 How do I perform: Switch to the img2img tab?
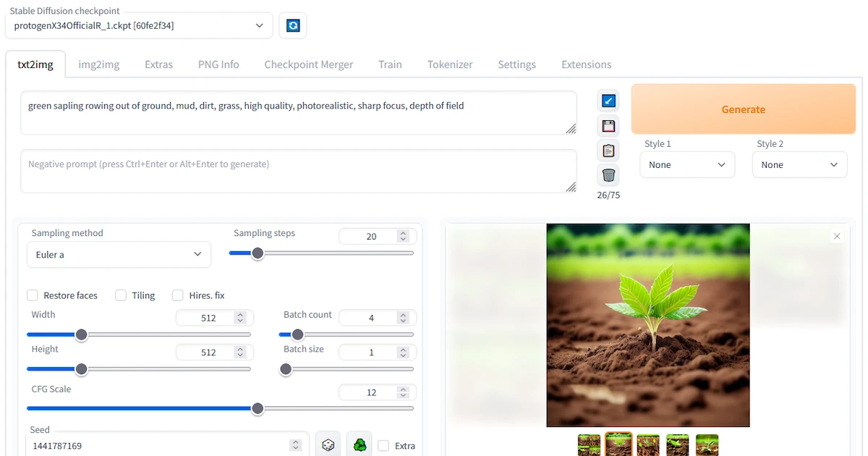click(x=99, y=64)
